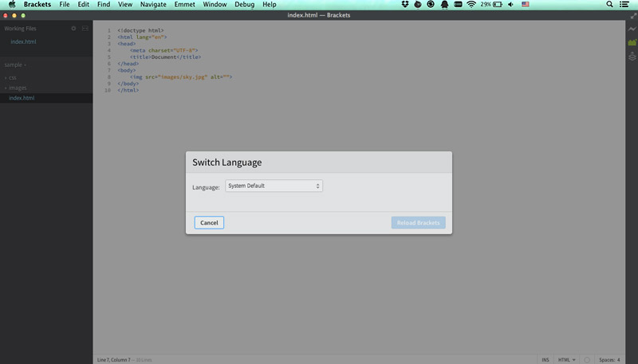Click the Live Preview lightning icon
Viewport: 638px width, 364px height.
coord(632,29)
